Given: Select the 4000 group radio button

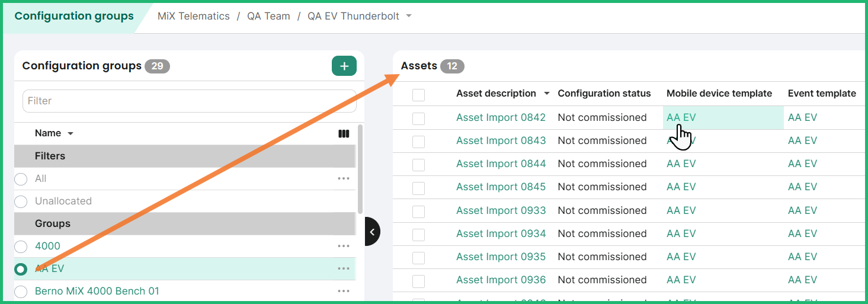Looking at the screenshot, I should (21, 247).
